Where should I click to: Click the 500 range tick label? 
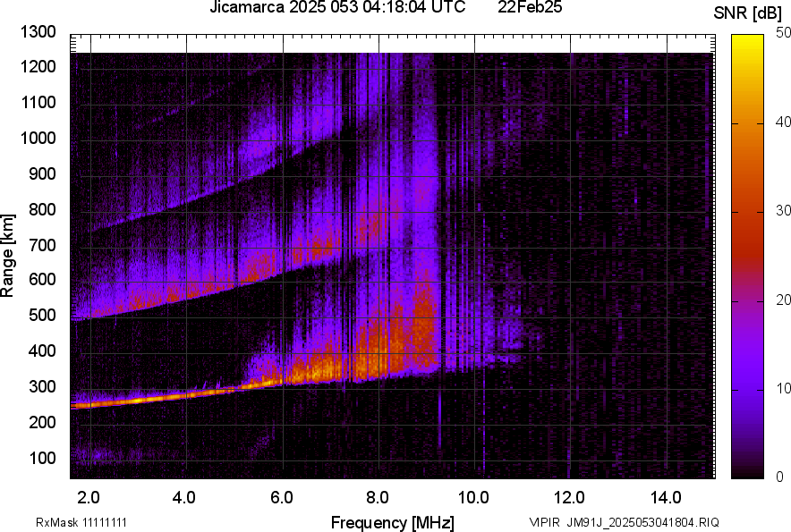pos(42,316)
